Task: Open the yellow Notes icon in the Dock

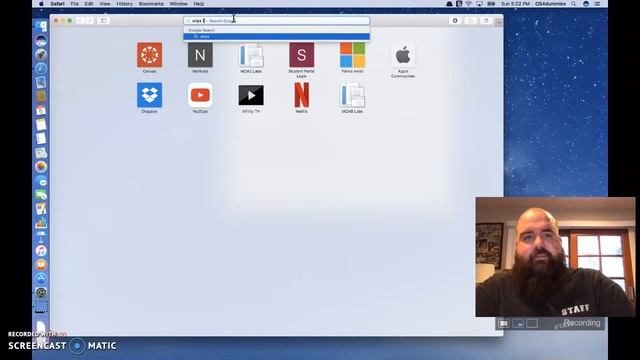Action: (41, 124)
